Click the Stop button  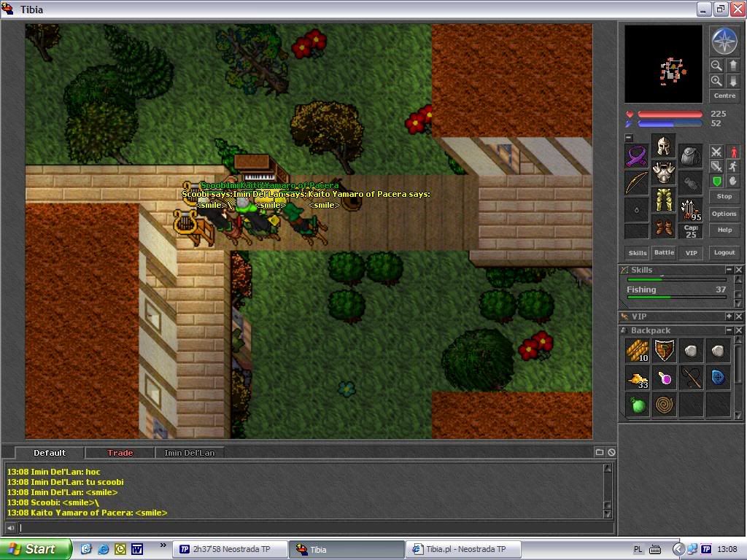pos(724,196)
